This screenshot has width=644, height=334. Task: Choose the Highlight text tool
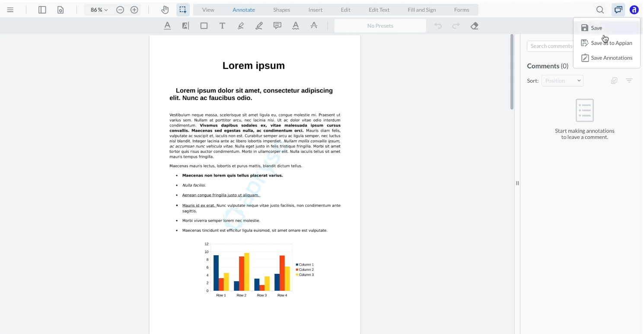[x=185, y=26]
